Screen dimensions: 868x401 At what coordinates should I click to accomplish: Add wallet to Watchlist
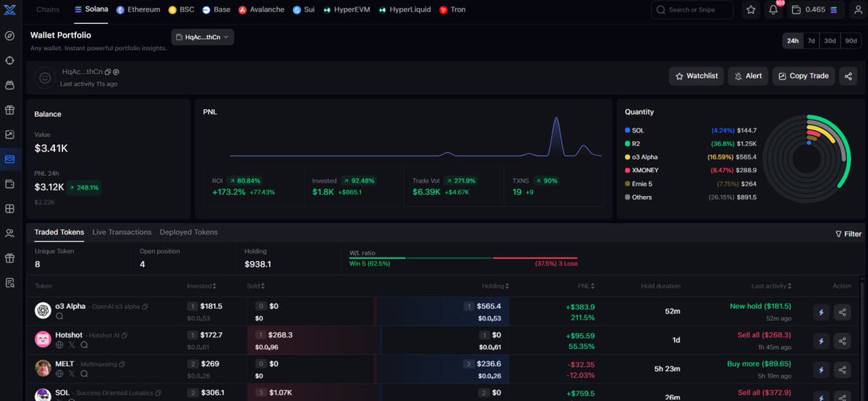[696, 76]
